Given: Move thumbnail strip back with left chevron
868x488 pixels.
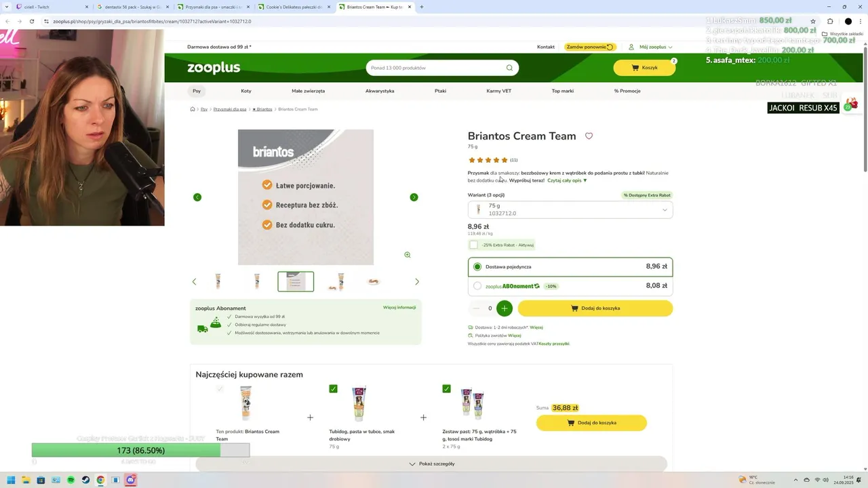Looking at the screenshot, I should [194, 282].
